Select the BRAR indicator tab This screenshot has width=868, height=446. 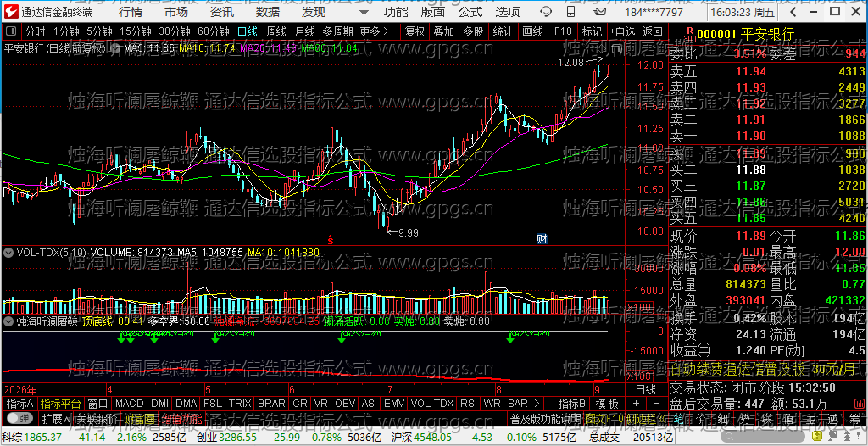point(271,404)
